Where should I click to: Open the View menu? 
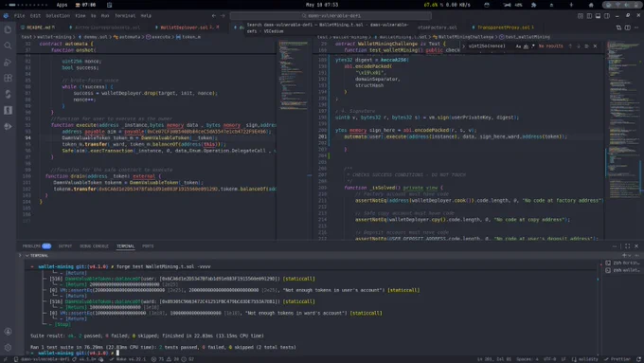[x=80, y=15]
